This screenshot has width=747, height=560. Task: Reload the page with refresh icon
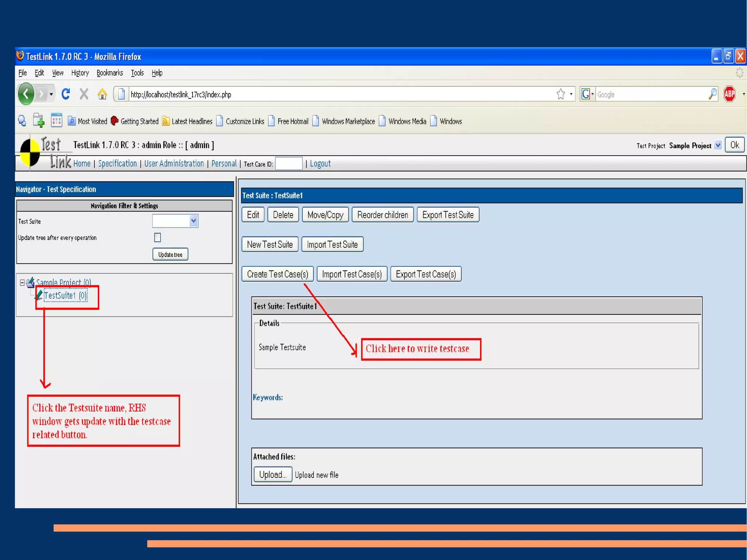66,94
